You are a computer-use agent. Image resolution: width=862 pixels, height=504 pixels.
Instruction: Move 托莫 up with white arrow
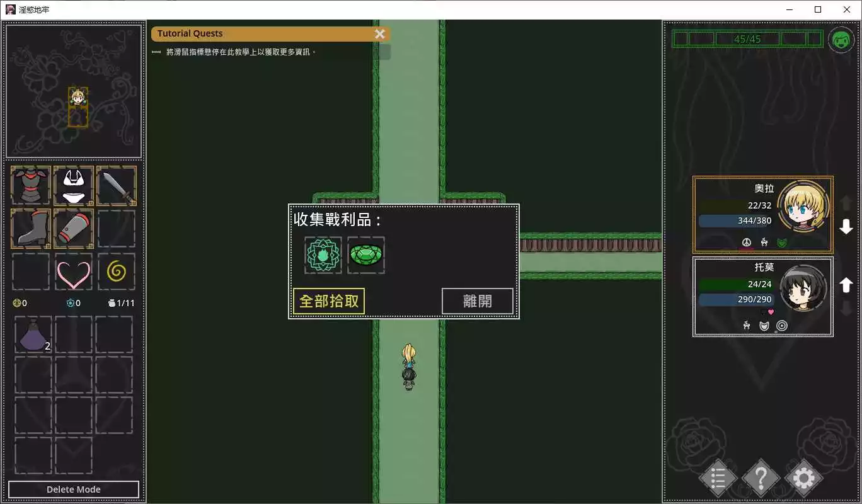[846, 285]
